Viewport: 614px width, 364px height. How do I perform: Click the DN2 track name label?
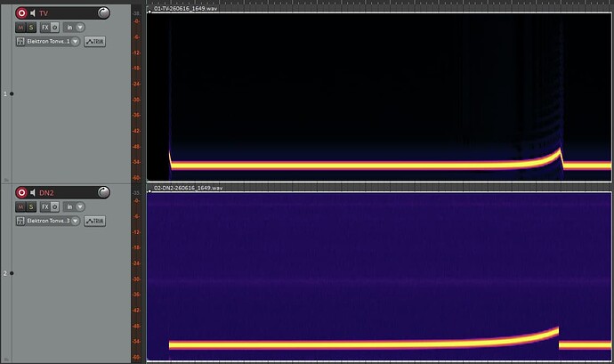(46, 193)
